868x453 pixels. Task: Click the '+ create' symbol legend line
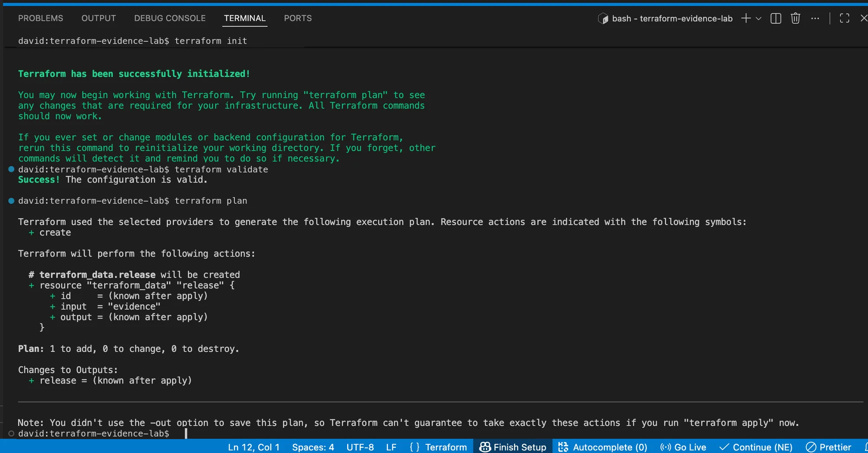(50, 232)
